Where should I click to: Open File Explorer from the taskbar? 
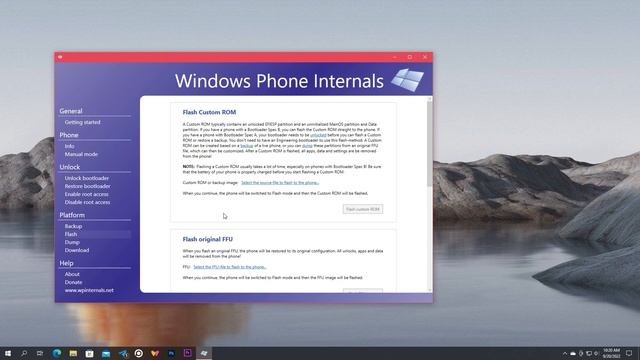pyautogui.click(x=73, y=353)
